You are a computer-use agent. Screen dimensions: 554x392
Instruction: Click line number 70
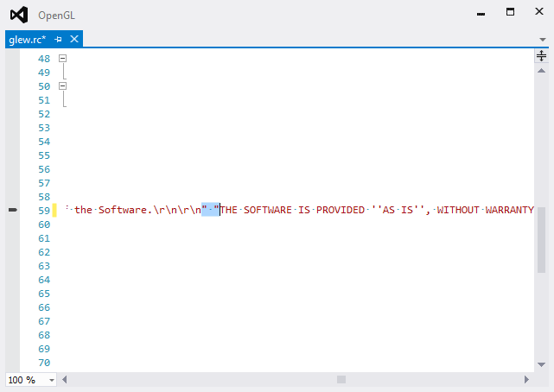coord(44,363)
